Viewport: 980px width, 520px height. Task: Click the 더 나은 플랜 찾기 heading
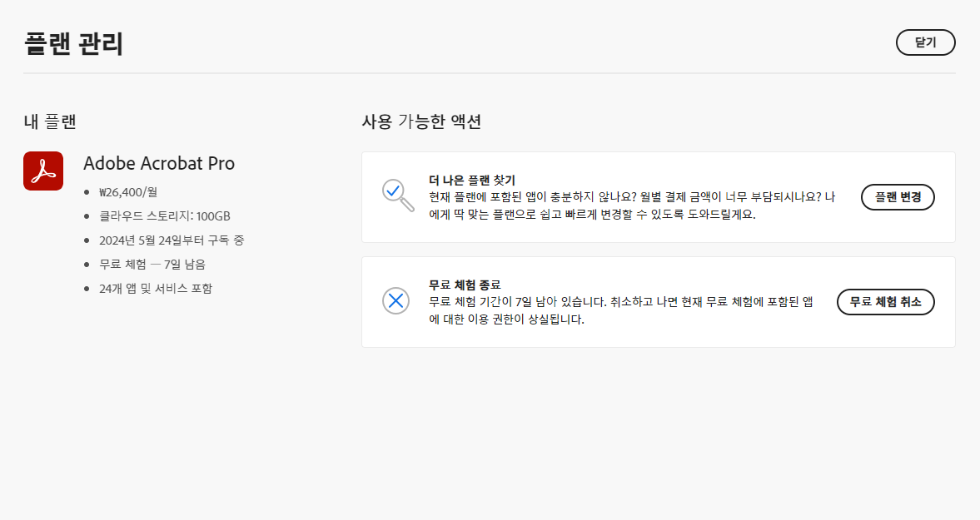pos(472,181)
